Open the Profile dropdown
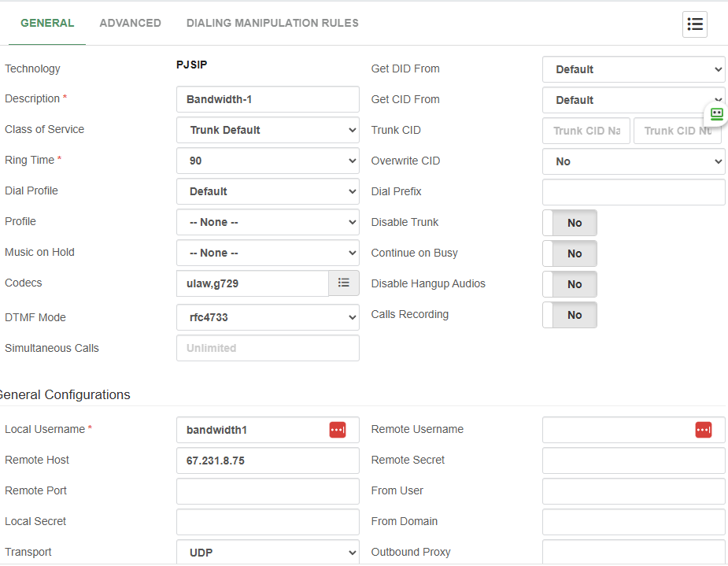 (268, 222)
